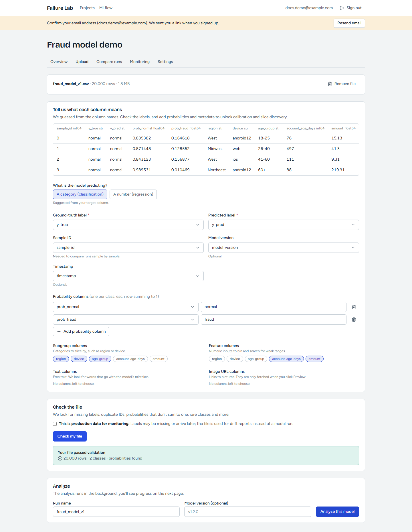Toggle amount chip under Feature columns
Viewport: 412px width, 532px height.
click(314, 359)
